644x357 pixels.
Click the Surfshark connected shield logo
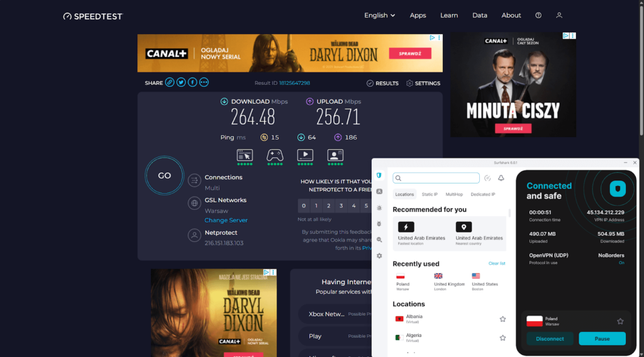pyautogui.click(x=618, y=189)
